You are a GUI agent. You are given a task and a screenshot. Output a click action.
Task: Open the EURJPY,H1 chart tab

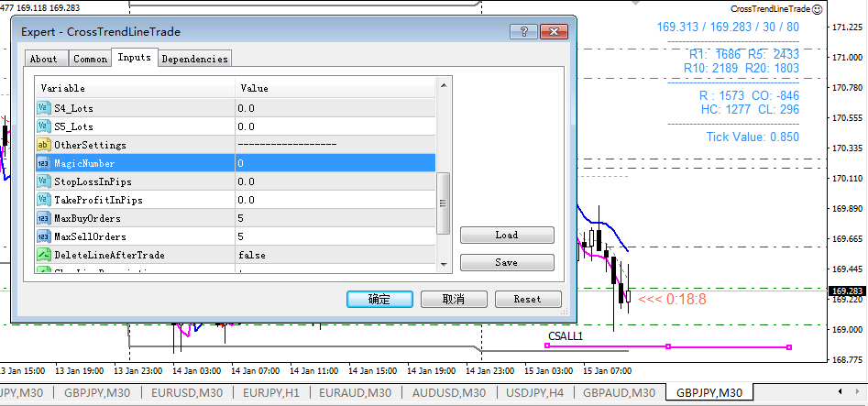(272, 392)
